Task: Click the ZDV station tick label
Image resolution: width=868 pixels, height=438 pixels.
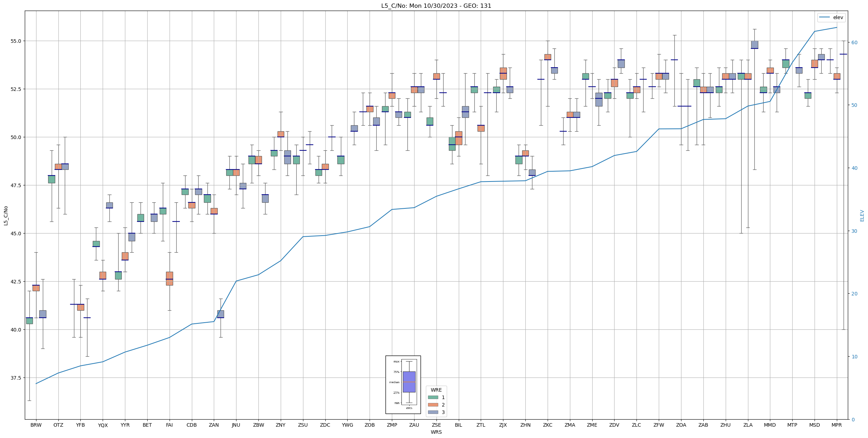Action: pos(614,425)
